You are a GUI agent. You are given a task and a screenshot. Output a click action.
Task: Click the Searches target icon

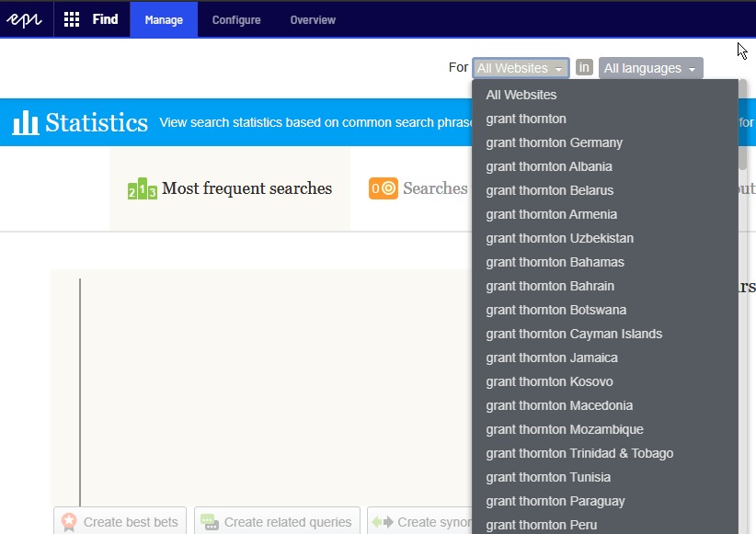click(x=384, y=188)
